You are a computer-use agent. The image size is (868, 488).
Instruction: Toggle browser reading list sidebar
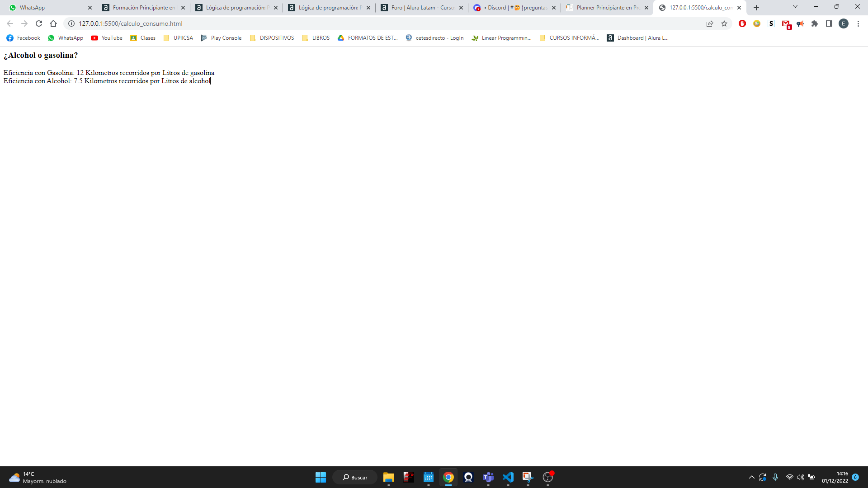point(829,24)
